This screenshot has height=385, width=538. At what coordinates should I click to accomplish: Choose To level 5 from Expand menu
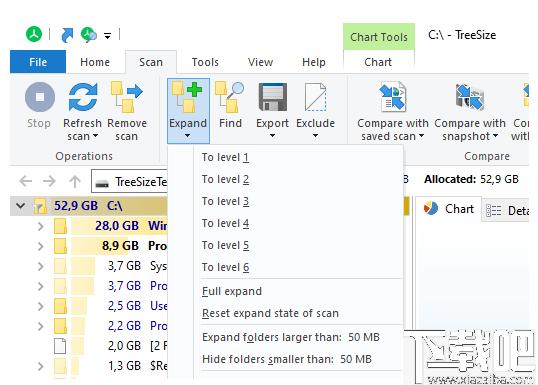[x=285, y=245]
